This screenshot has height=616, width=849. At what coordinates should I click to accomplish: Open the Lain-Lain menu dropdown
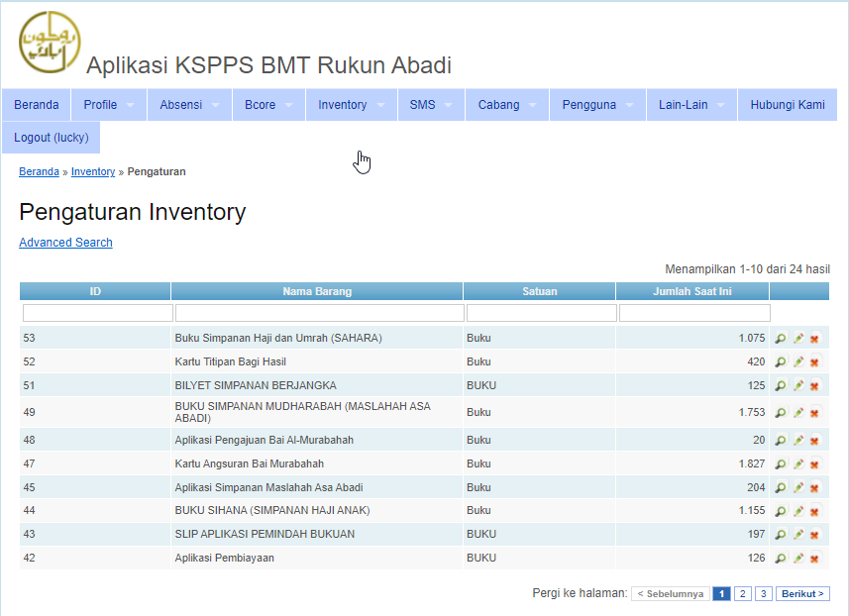[691, 104]
